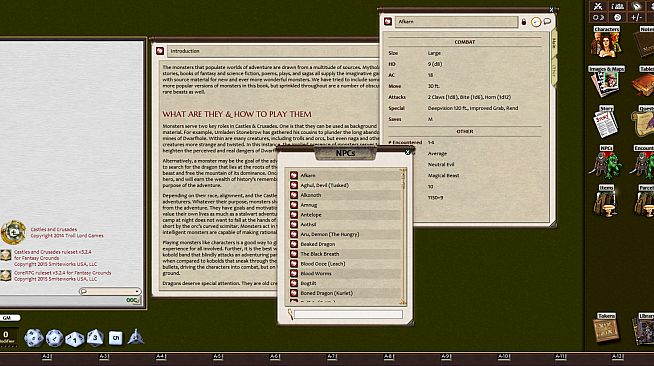Open Blood Ooze (Leach) entry
The width and height of the screenshot is (654, 366).
click(x=345, y=263)
